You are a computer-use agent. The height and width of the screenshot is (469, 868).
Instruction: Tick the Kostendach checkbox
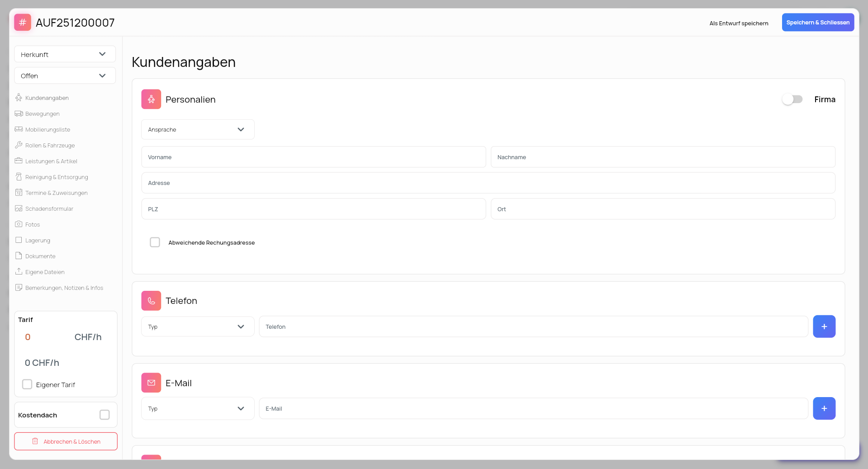click(104, 415)
